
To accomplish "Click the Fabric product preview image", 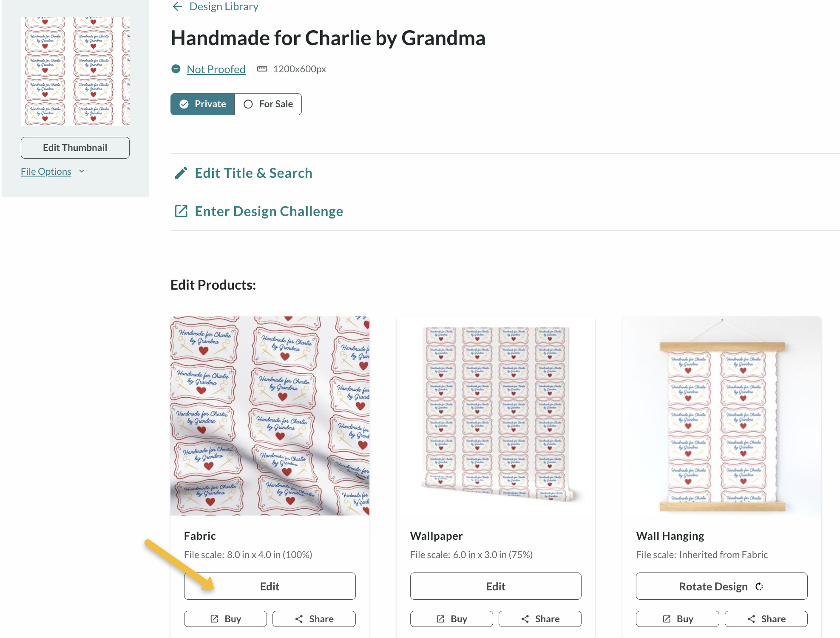I will [270, 416].
